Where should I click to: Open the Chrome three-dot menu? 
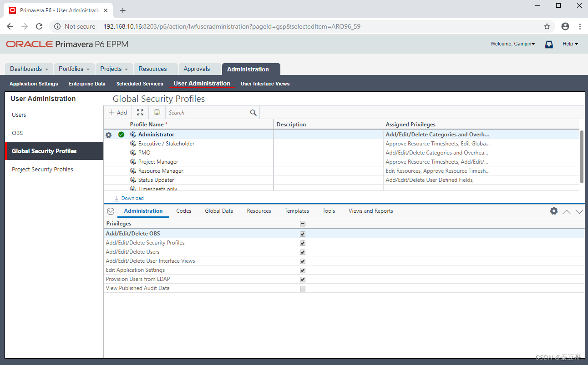pyautogui.click(x=580, y=26)
